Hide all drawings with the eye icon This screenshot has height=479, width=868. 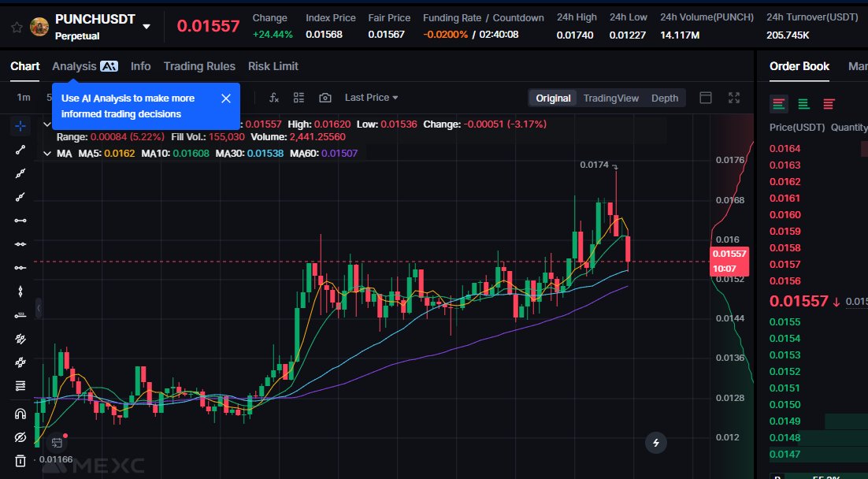tap(20, 437)
